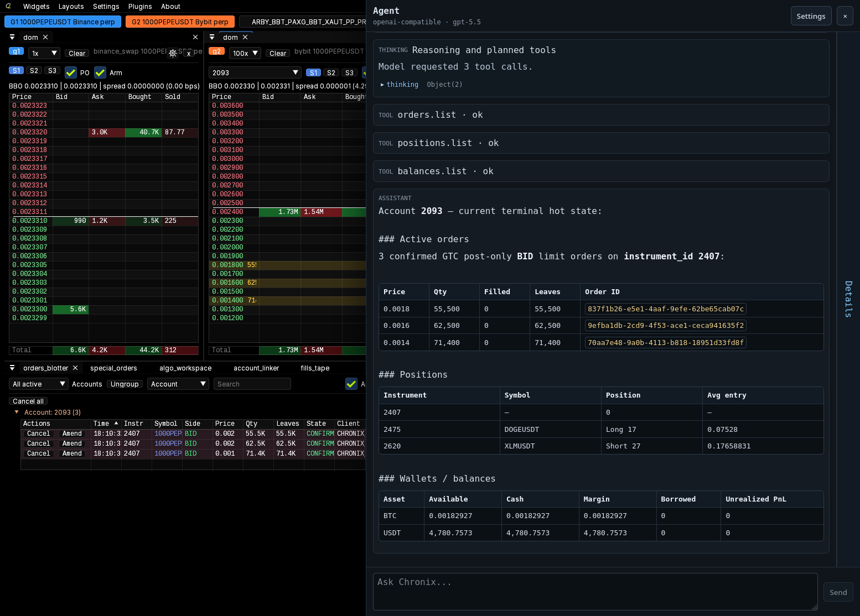Viewport: 860px width, 616px height.
Task: Expand the balances.list tool result
Action: point(601,171)
